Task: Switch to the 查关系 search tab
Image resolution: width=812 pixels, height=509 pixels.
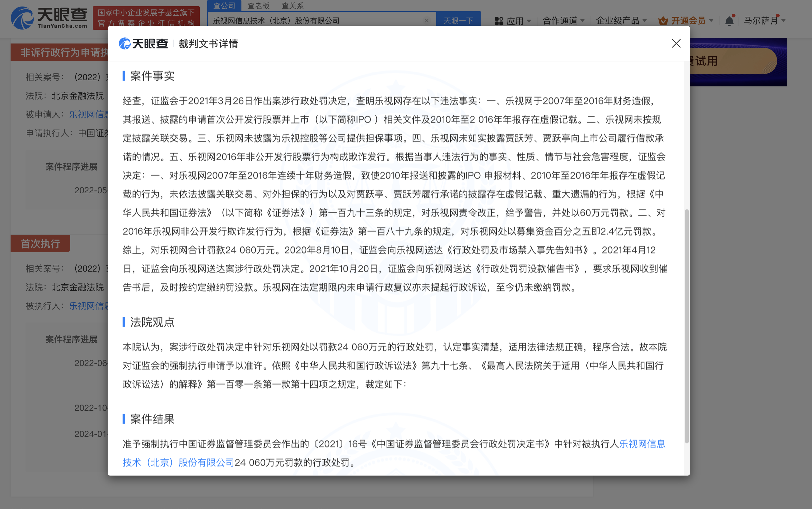Action: 292,6
